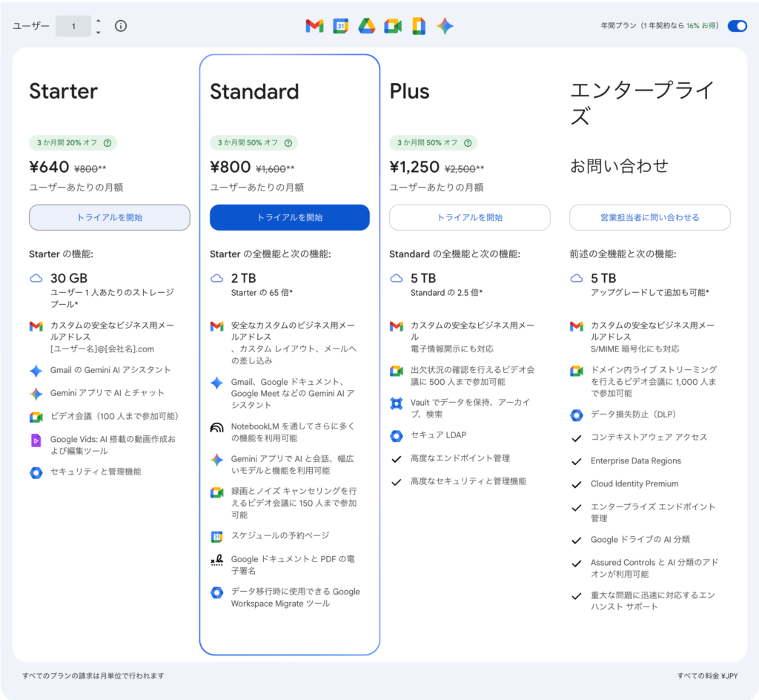Viewport: 759px width, 700px height.
Task: Click the info icon next to the user count
Action: (121, 25)
